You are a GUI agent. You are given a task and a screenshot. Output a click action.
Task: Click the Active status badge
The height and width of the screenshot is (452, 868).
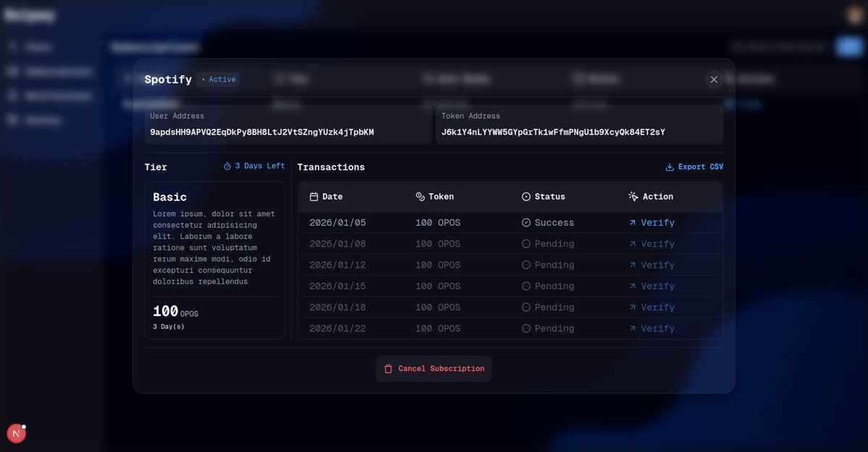pos(218,79)
